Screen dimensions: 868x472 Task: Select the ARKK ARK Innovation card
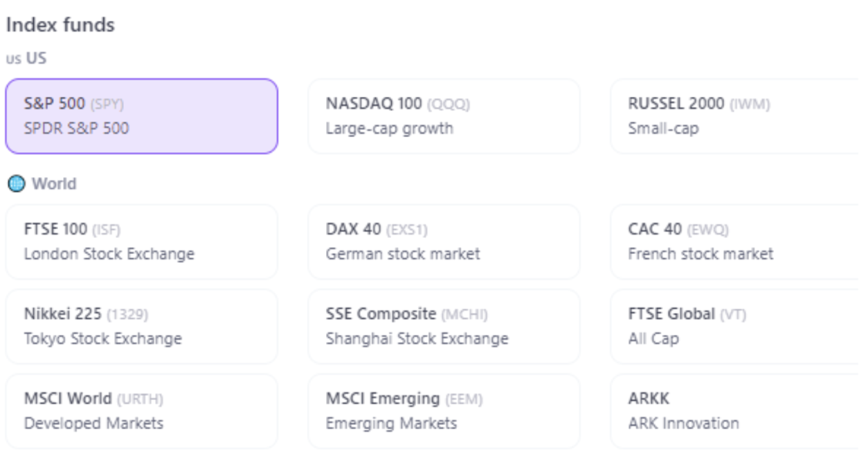[x=739, y=411]
